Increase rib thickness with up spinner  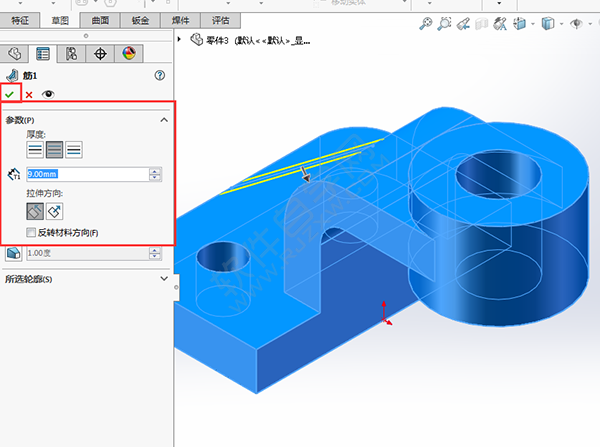(155, 171)
